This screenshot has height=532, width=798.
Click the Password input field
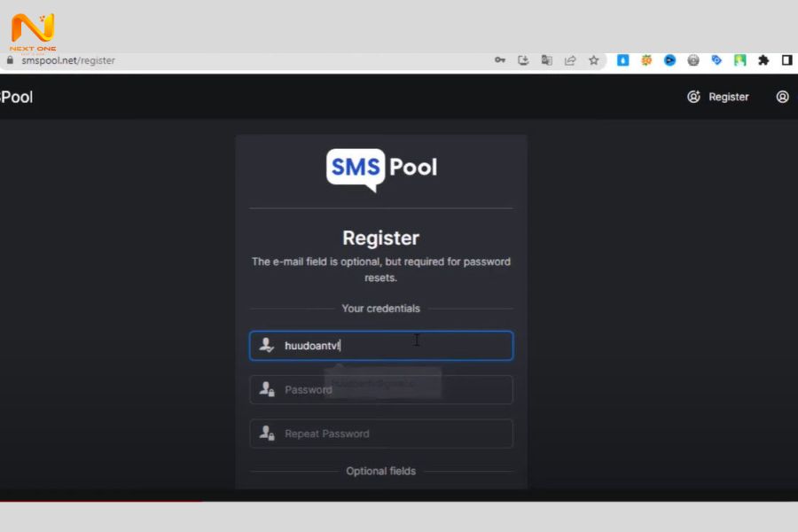381,389
